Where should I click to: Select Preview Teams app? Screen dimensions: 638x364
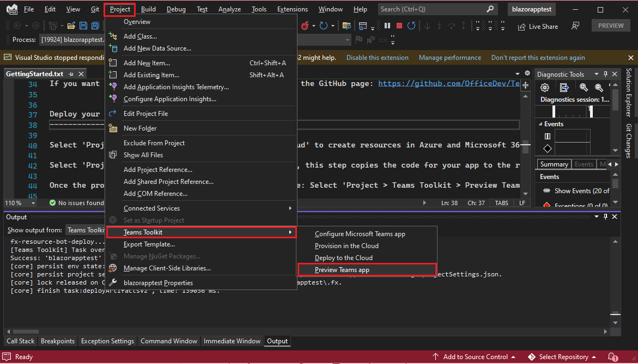point(367,270)
